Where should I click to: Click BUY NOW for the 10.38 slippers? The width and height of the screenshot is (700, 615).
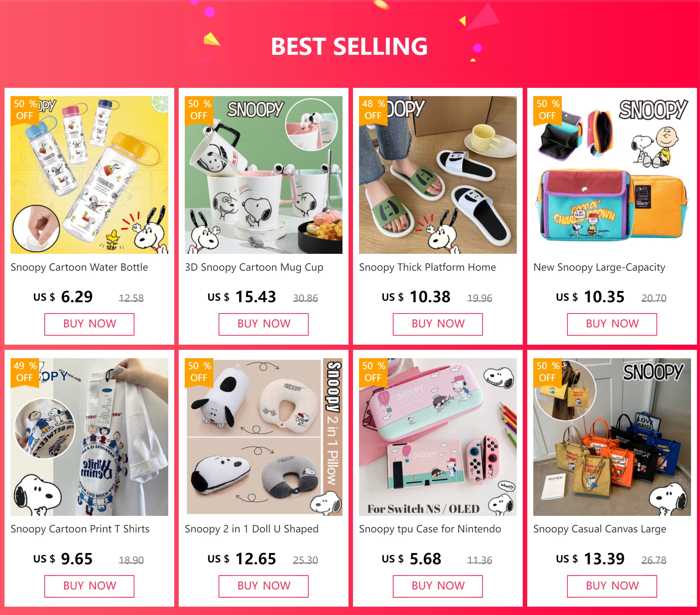click(x=438, y=324)
